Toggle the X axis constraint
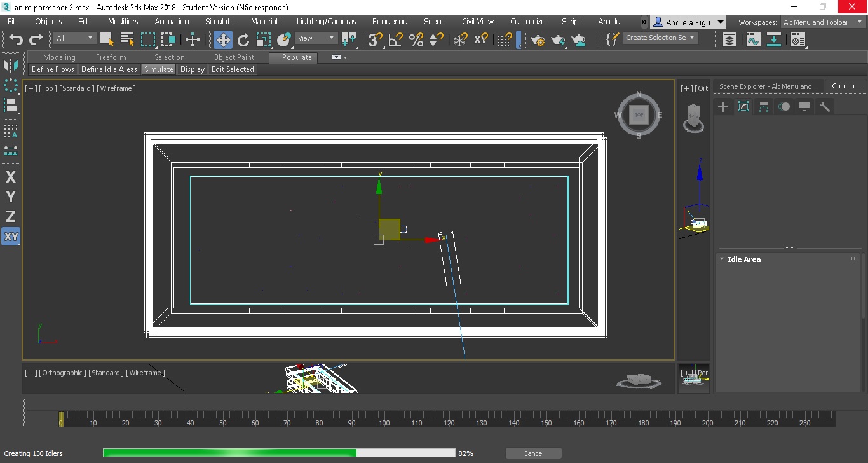The image size is (868, 463). pos(11,177)
